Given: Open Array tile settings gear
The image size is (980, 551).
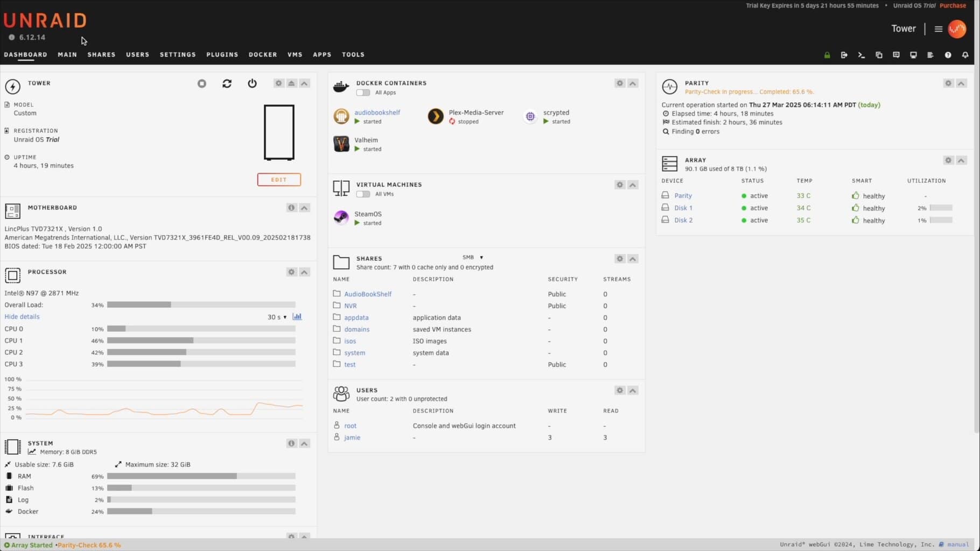Looking at the screenshot, I should 948,160.
